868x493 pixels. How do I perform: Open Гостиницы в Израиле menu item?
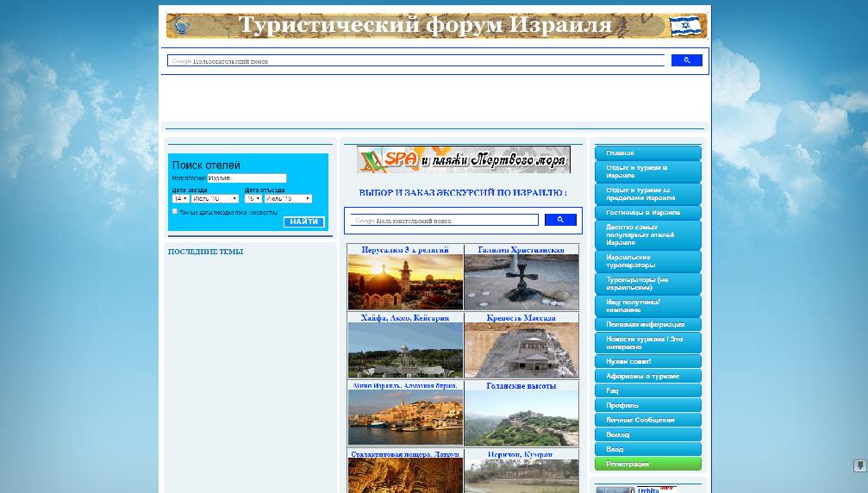pos(647,212)
